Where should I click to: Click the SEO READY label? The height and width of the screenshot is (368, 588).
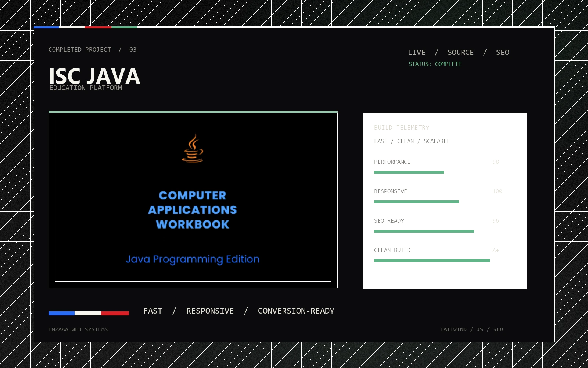[389, 220]
